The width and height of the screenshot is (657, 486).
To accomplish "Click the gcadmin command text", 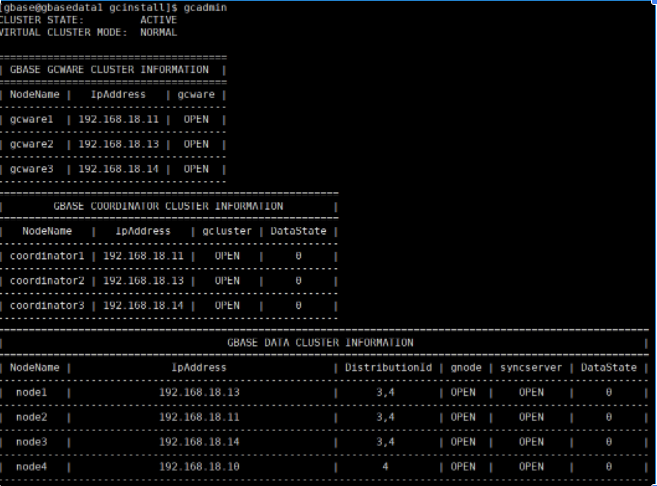I will click(x=205, y=8).
